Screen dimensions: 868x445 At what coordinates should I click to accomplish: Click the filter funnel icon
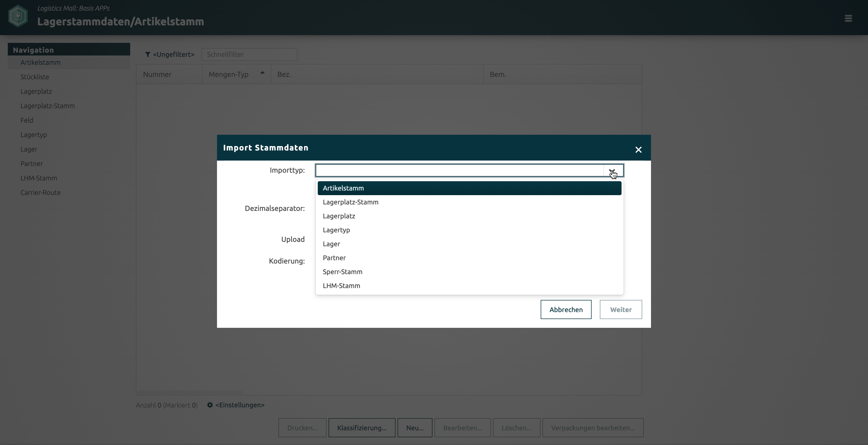[x=148, y=54]
